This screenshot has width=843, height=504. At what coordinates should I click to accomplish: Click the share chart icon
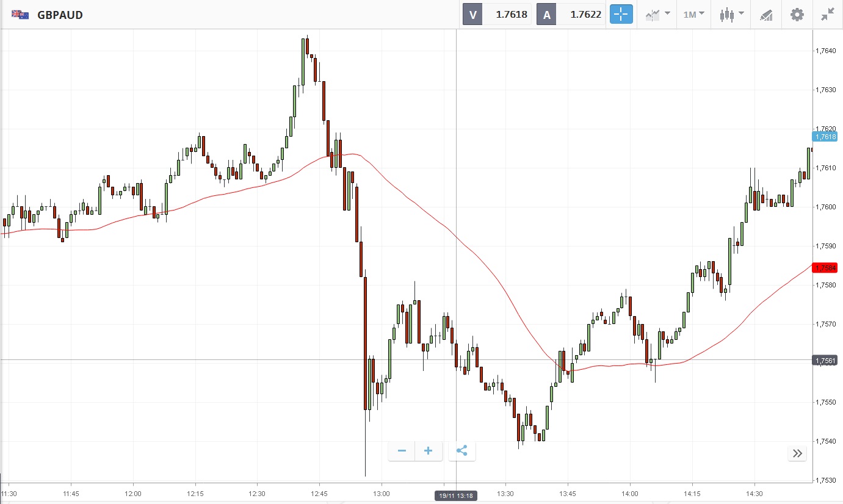click(462, 451)
